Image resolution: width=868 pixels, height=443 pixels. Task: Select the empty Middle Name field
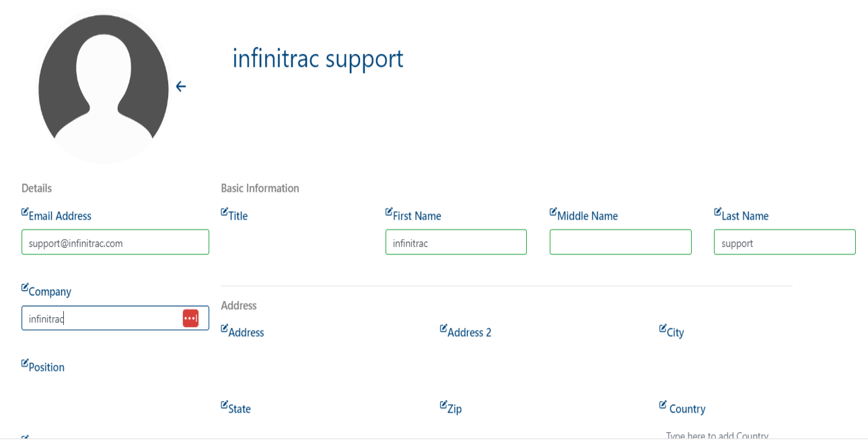[x=620, y=242]
